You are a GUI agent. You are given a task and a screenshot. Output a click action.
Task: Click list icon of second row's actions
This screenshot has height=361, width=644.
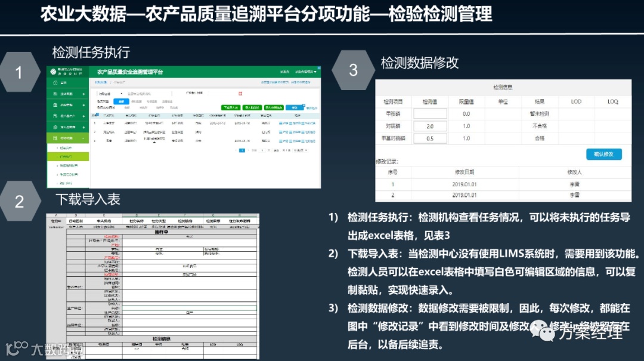pos(281,132)
